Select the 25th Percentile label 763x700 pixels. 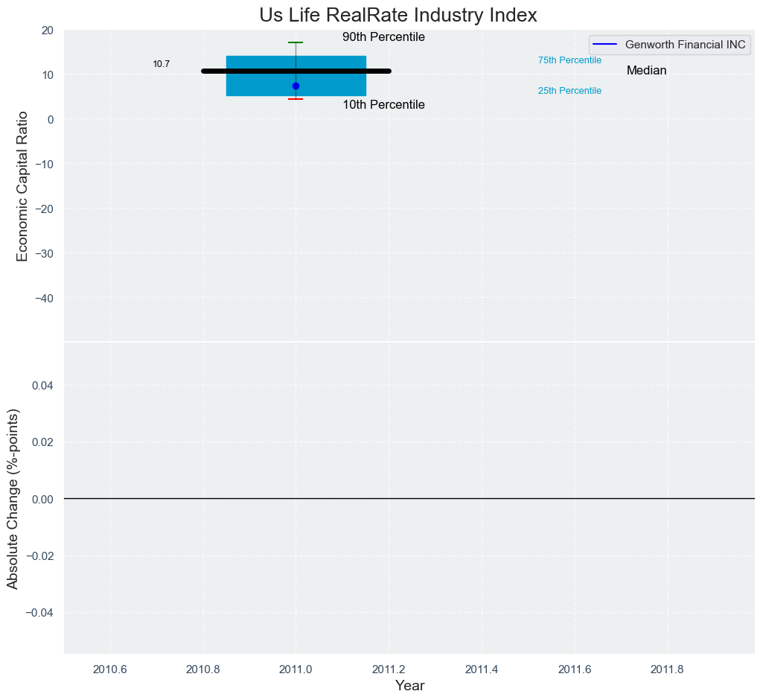coord(569,91)
